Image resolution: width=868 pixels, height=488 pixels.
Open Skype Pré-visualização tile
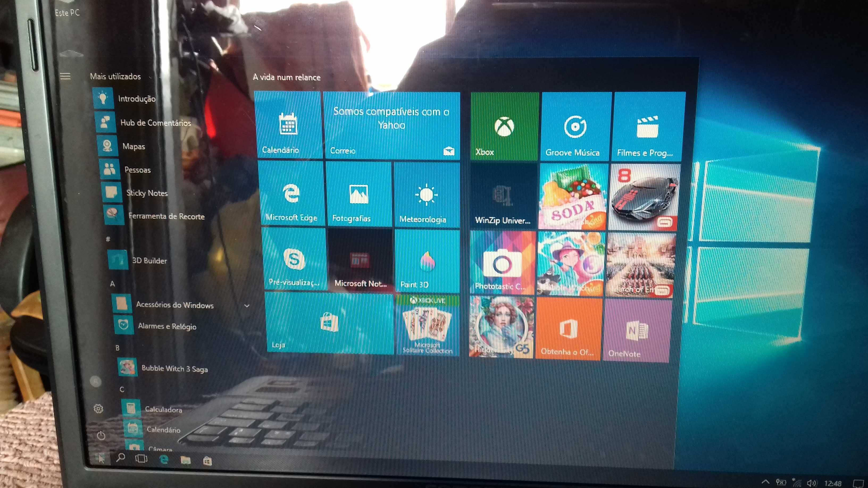coord(294,258)
